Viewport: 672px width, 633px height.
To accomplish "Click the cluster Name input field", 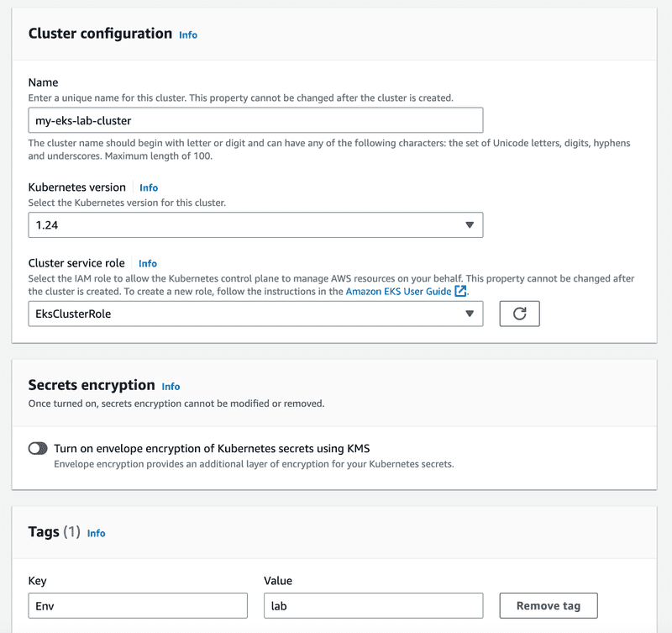I will (x=255, y=120).
